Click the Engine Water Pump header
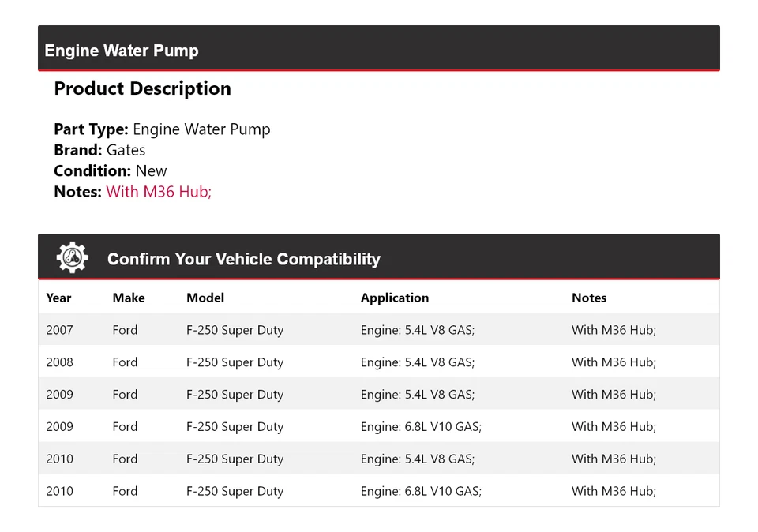This screenshot has width=758, height=532. click(122, 51)
